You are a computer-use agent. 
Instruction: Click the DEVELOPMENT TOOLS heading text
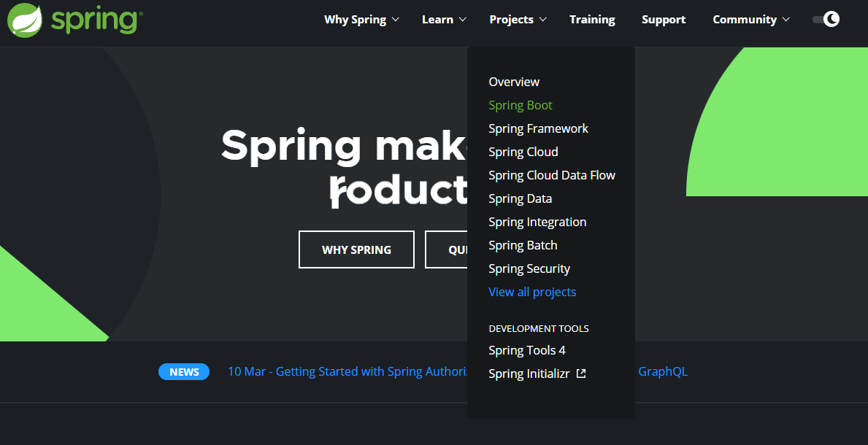click(539, 329)
